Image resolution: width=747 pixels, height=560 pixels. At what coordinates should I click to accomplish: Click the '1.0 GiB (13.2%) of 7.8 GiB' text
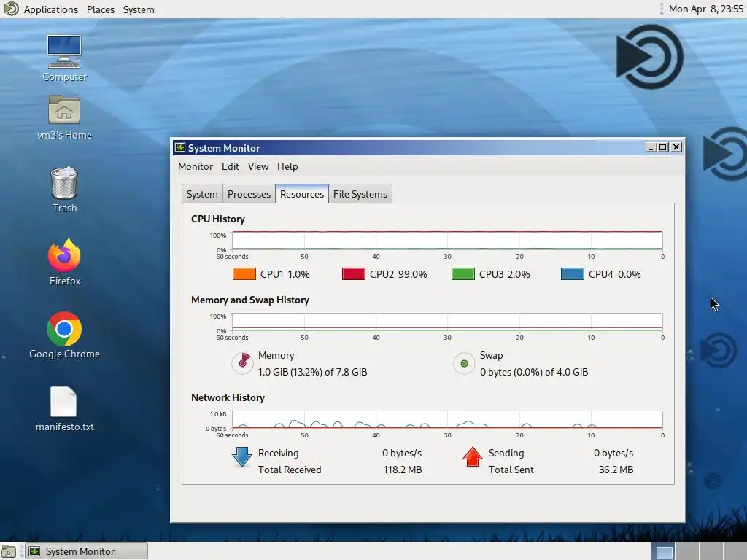pyautogui.click(x=312, y=372)
